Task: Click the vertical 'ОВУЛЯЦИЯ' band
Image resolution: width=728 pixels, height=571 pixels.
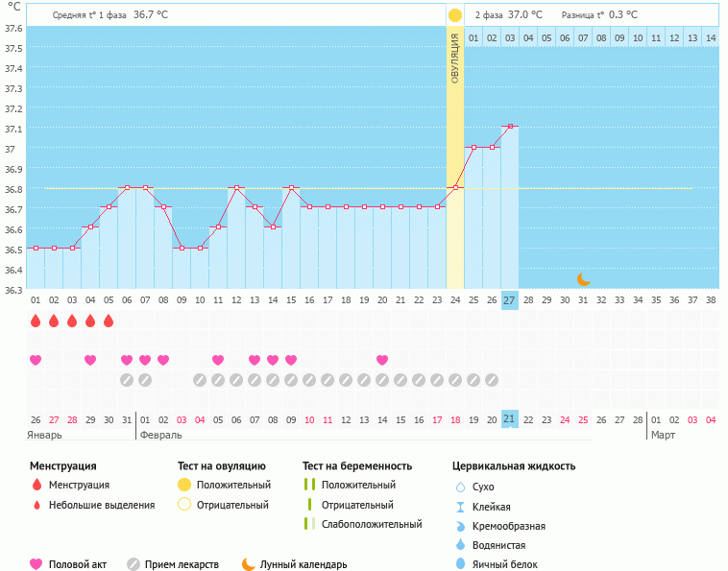Action: [455, 154]
